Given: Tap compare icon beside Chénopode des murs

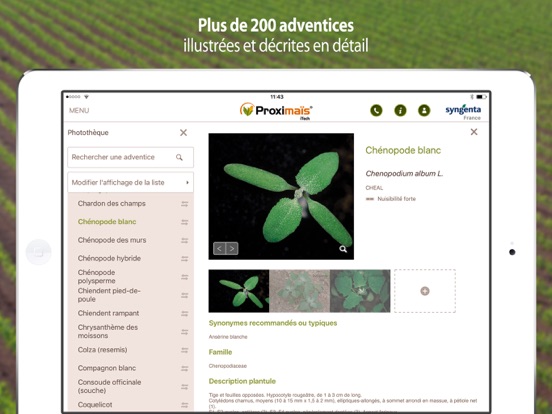Looking at the screenshot, I should point(185,240).
